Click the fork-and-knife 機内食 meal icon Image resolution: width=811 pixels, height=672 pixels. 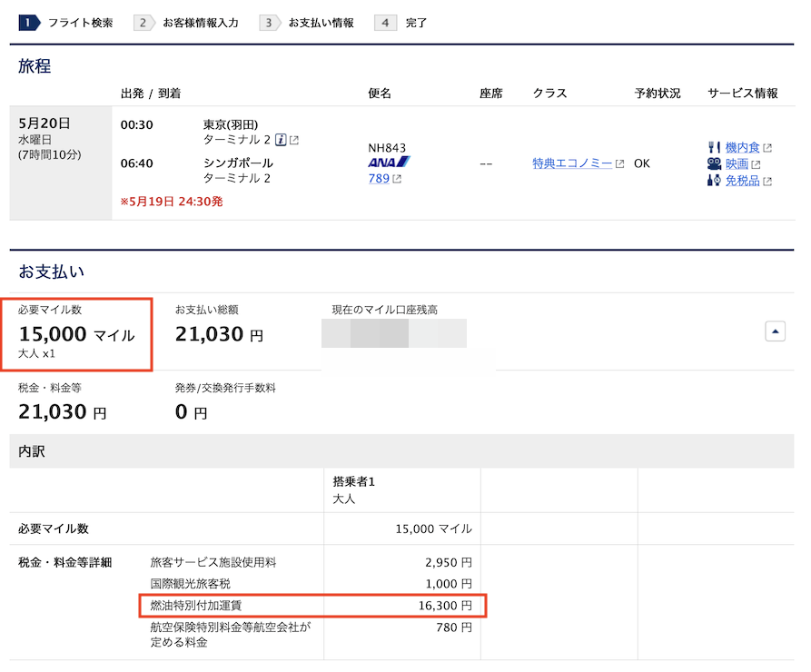(x=714, y=146)
